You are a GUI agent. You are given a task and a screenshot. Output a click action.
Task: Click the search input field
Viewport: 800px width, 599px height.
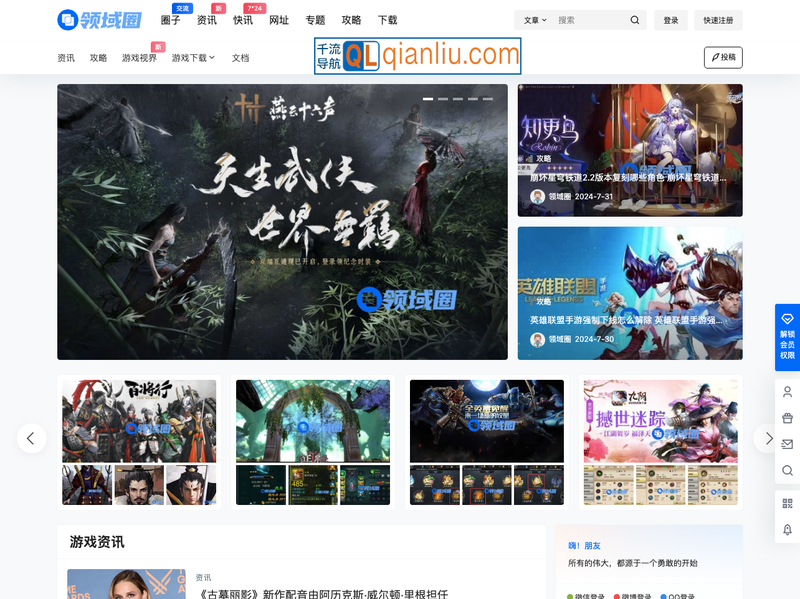[x=590, y=20]
